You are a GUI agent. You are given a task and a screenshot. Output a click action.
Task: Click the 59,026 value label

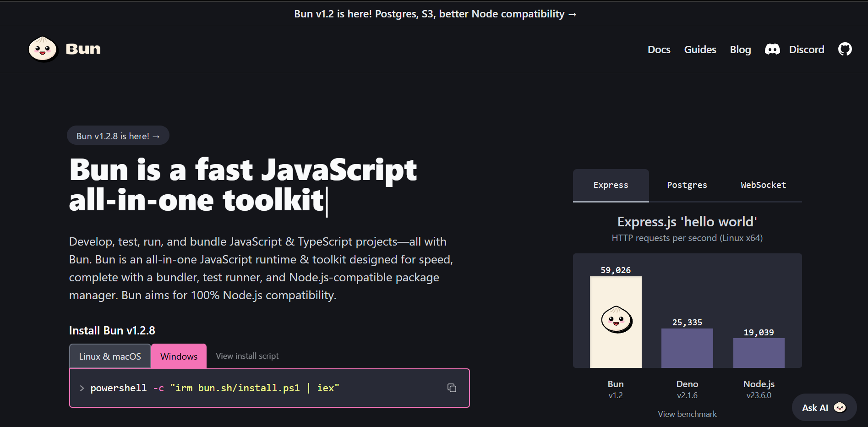(x=616, y=270)
